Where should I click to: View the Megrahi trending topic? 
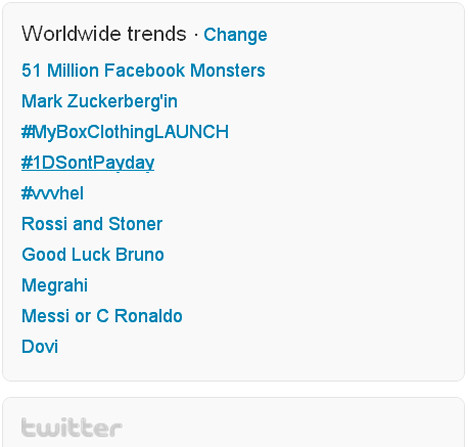click(55, 286)
